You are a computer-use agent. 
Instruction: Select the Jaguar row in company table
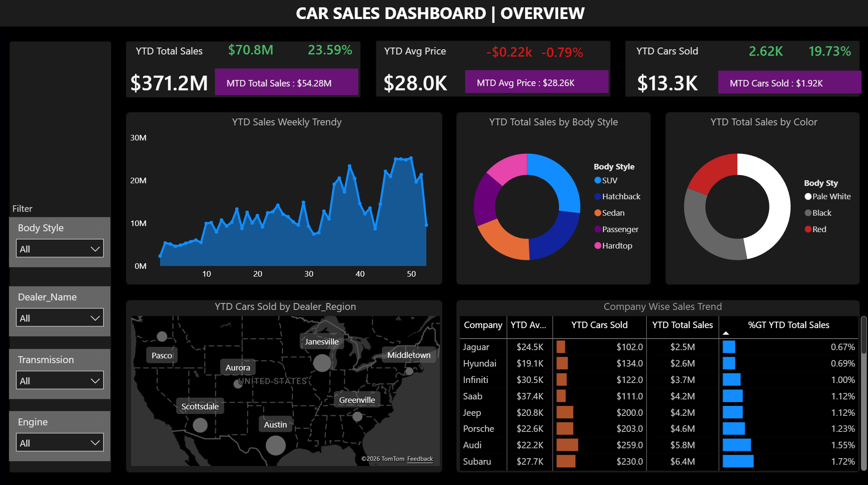point(659,347)
